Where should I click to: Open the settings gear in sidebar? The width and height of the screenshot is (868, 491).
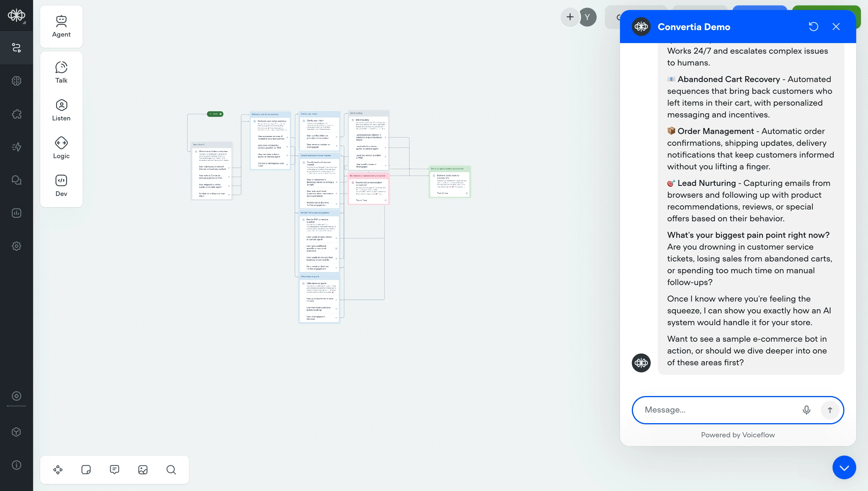tap(17, 246)
